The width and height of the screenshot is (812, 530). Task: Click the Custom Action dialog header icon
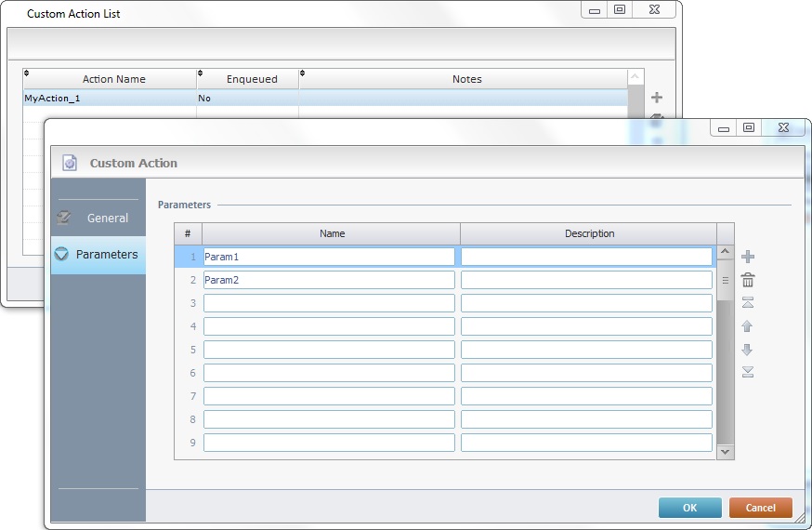(x=70, y=163)
